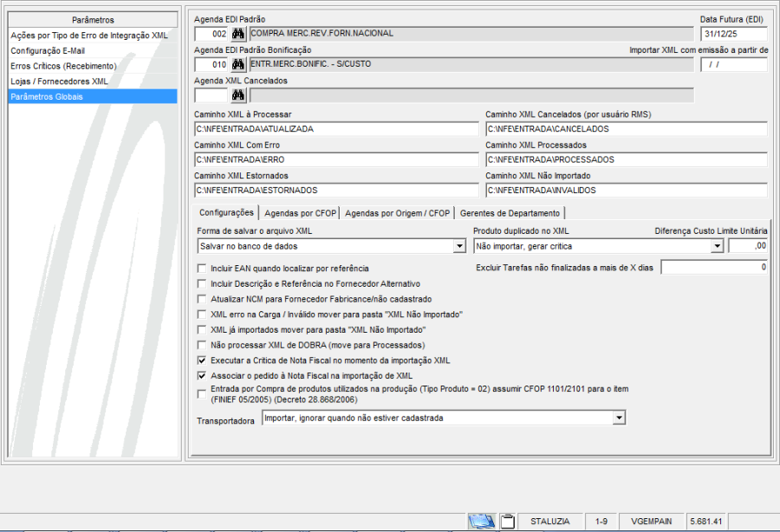Image resolution: width=780 pixels, height=532 pixels.
Task: Click Caminho XML Com Erro field
Action: click(336, 159)
